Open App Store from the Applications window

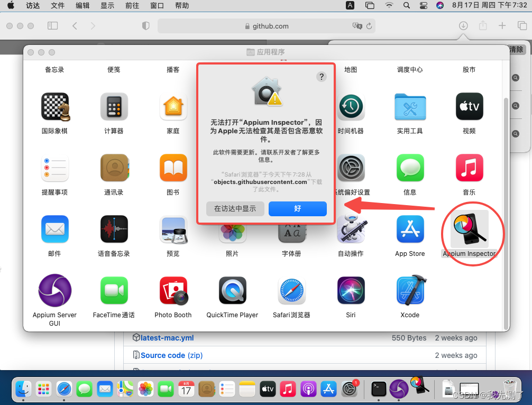click(410, 229)
